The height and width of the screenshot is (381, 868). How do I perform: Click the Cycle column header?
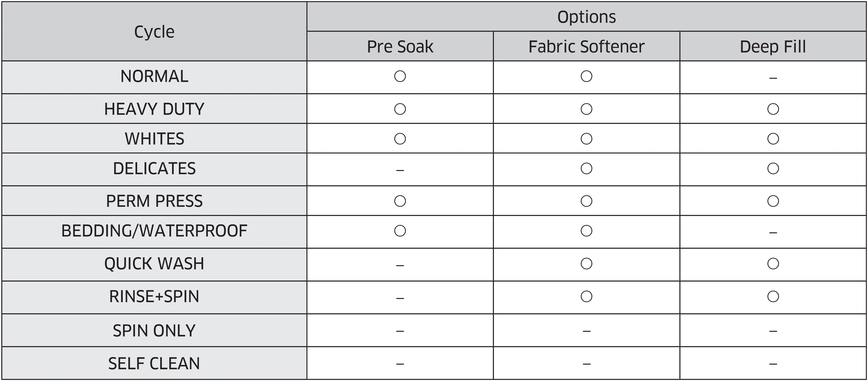(x=154, y=32)
